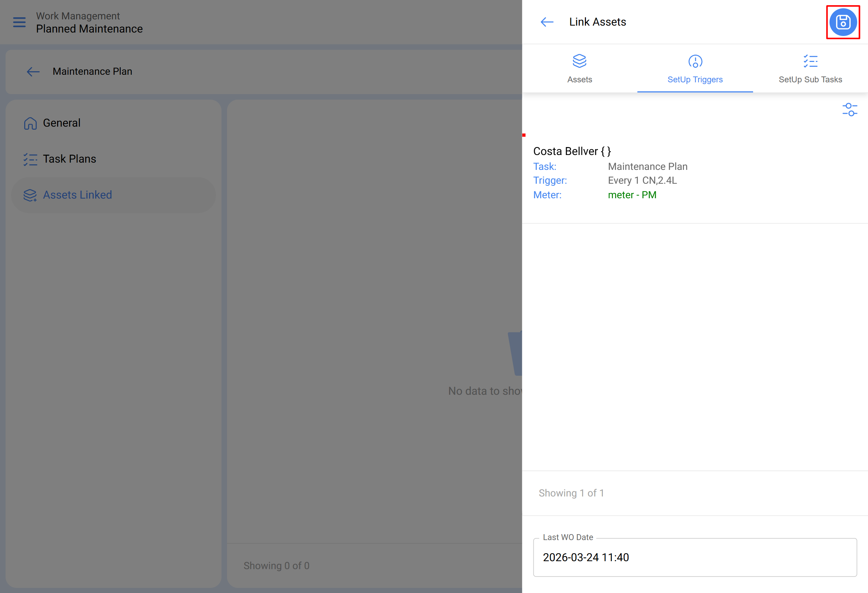
Task: Click the Assets stacked layers icon
Action: tap(579, 61)
